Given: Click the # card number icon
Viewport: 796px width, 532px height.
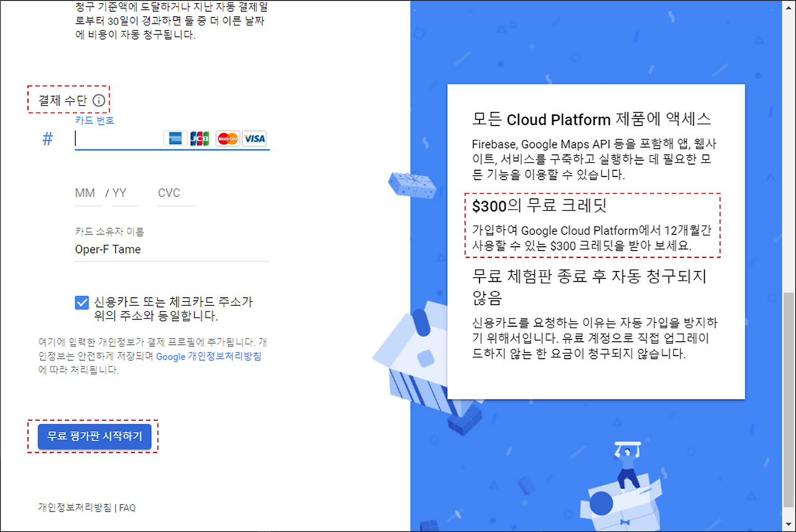Looking at the screenshot, I should [x=47, y=139].
